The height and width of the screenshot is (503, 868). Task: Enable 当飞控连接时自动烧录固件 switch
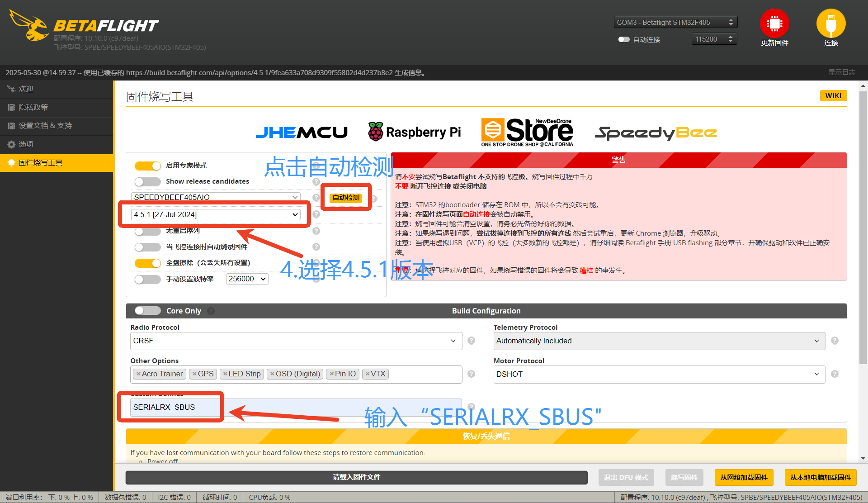point(147,247)
